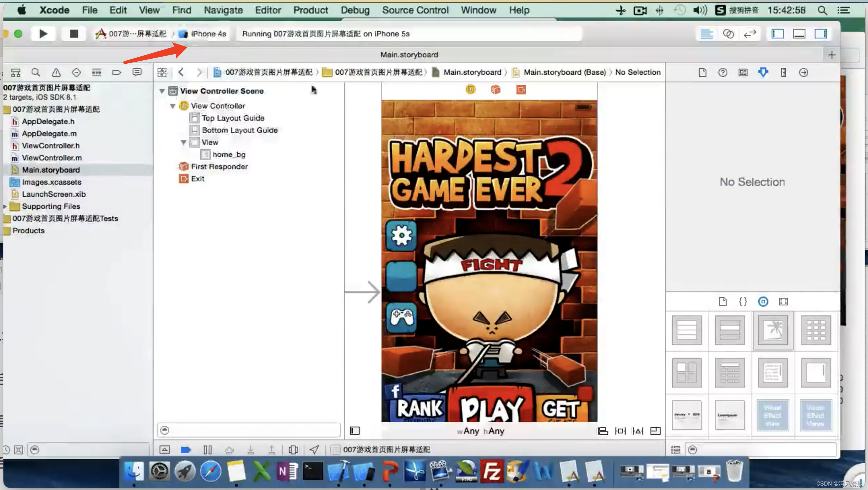Open the Editor menu
This screenshot has height=490, width=868.
[x=268, y=10]
